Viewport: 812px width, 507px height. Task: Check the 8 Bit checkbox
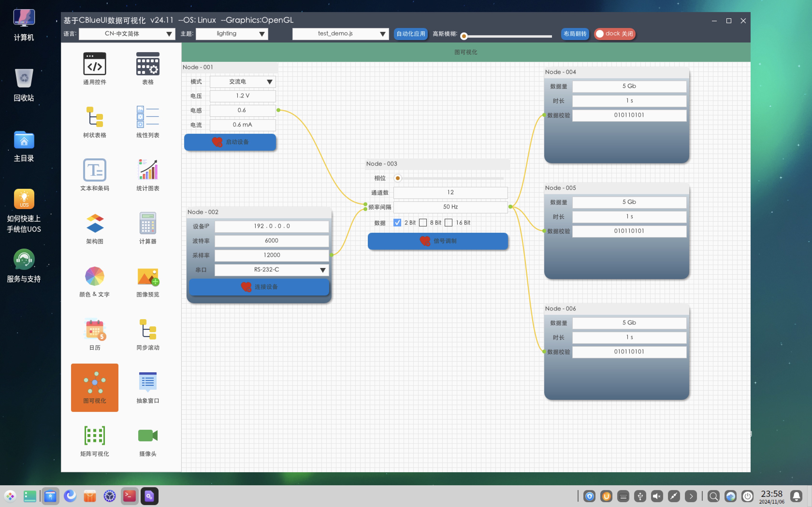click(x=423, y=223)
